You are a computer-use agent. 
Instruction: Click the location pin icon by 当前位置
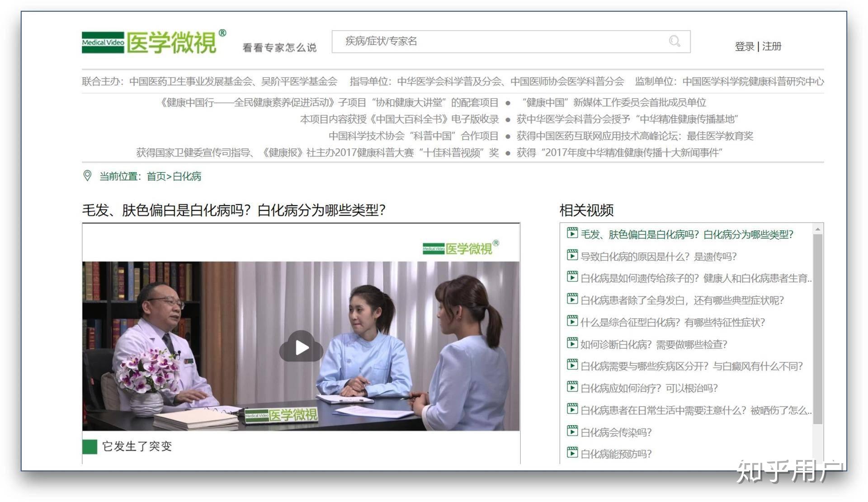[88, 176]
